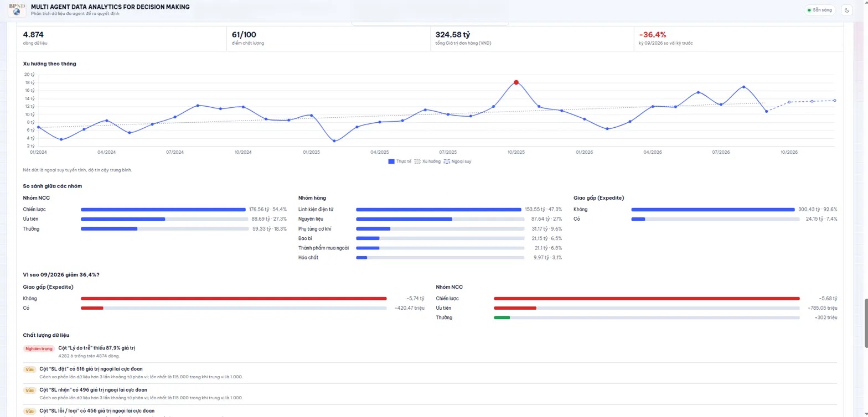
Task: Click the '88,69 tỷ · 27,3%' value
Action: (x=269, y=219)
